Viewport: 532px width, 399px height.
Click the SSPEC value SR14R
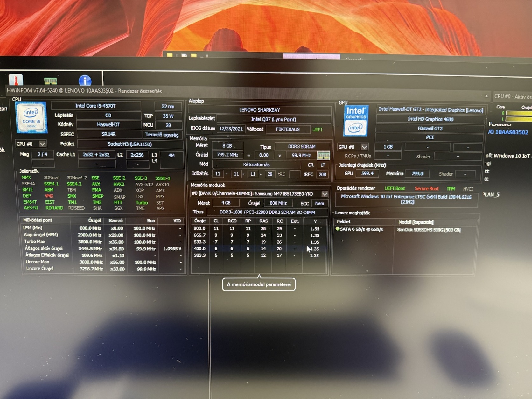[108, 134]
